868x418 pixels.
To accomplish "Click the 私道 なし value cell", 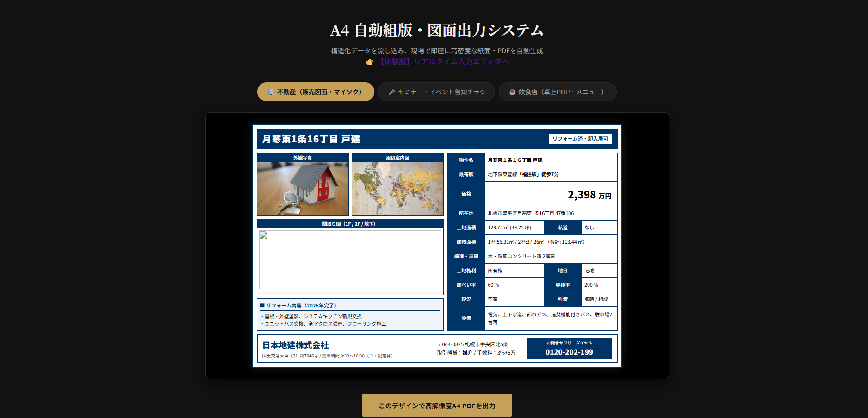I will (x=599, y=227).
